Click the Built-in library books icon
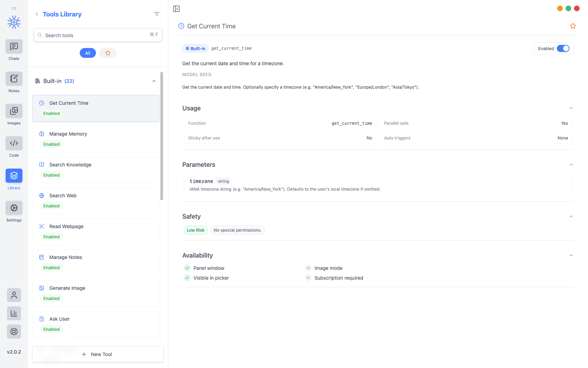This screenshot has height=368, width=588. coord(38,81)
